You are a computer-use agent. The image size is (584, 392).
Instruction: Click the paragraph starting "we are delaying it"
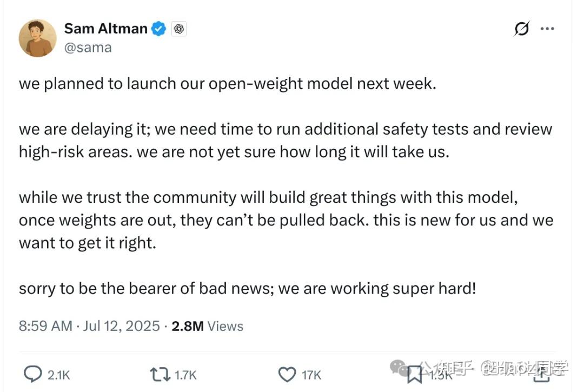(286, 141)
